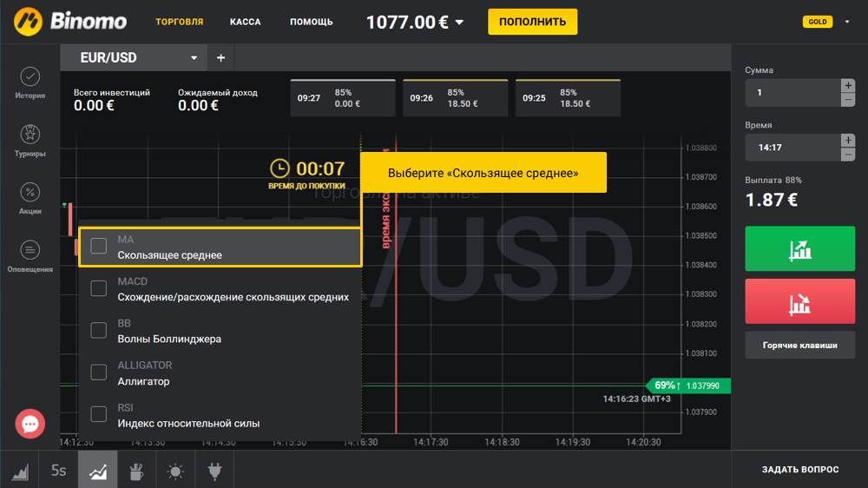Select the 09:26 expiration tab

point(455,98)
